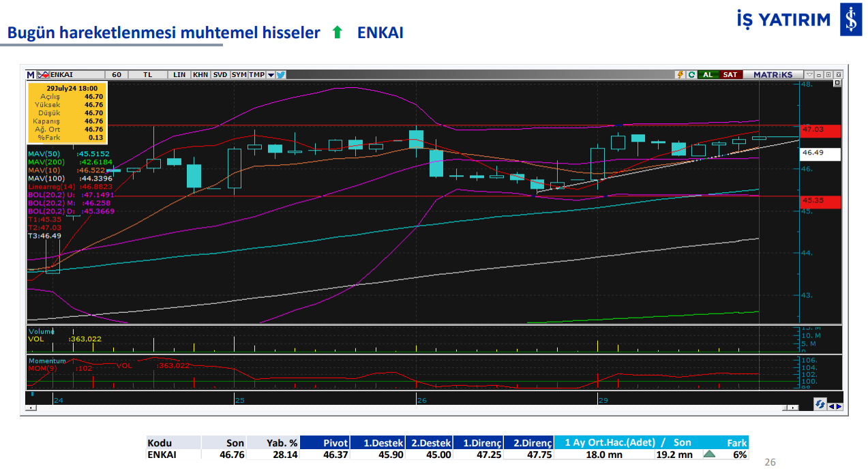Screen dimensions: 868x473
Task: Open the dropdown arrow after TMP
Action: (x=271, y=75)
